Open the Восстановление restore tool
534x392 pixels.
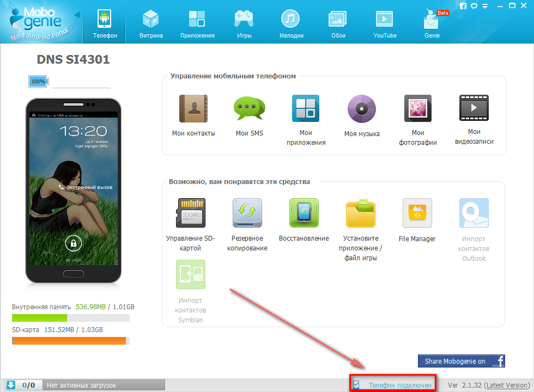[x=304, y=213]
